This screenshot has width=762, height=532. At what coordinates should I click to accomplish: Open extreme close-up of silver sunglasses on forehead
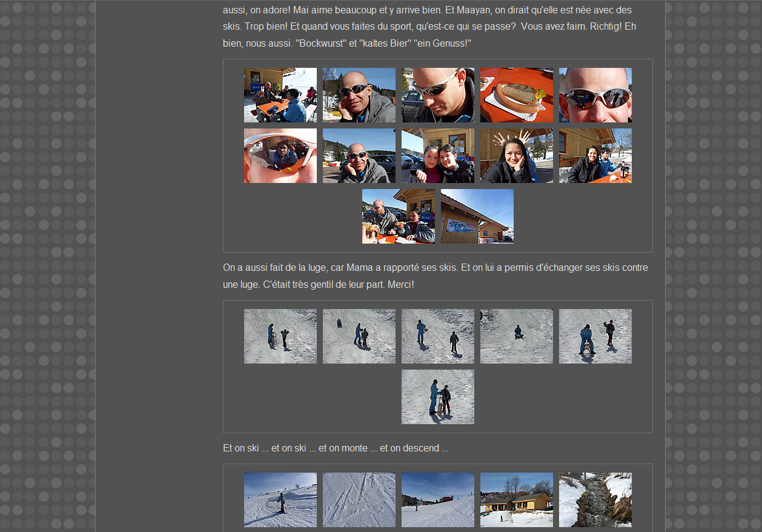[x=595, y=95]
